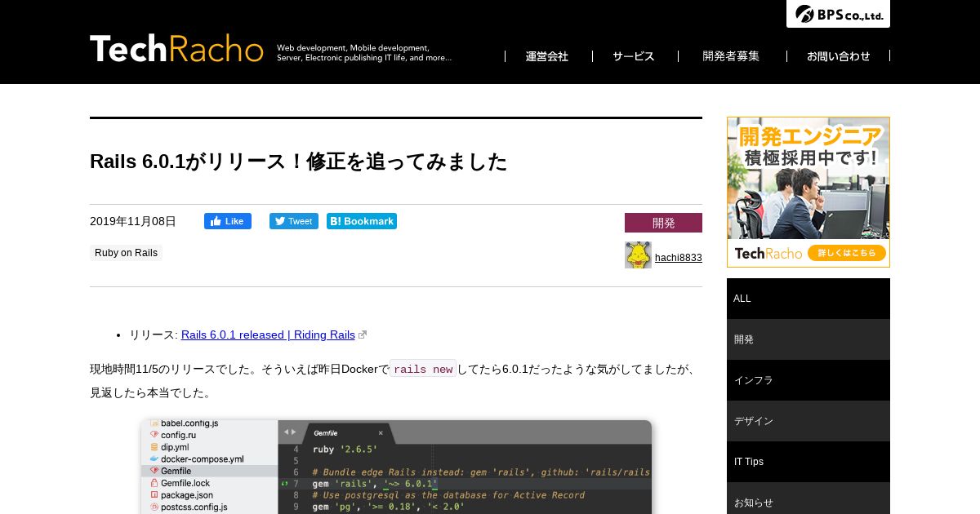Open the 運営会社 menu item
980x514 pixels.
click(547, 56)
